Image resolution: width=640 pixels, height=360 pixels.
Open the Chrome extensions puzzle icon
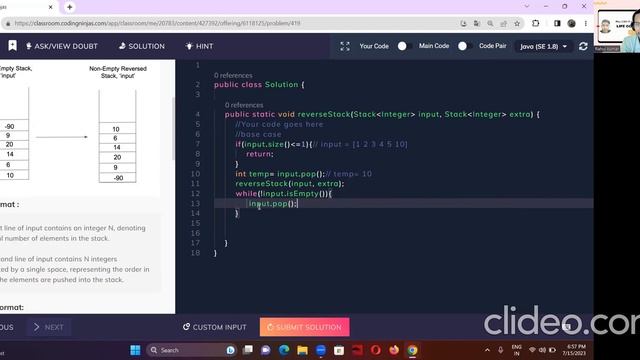coord(536,23)
